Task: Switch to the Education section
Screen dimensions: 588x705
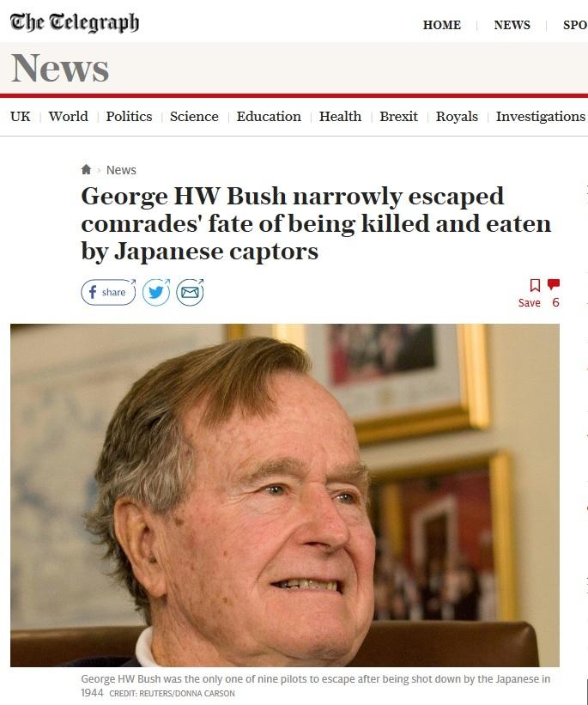Action: (269, 117)
